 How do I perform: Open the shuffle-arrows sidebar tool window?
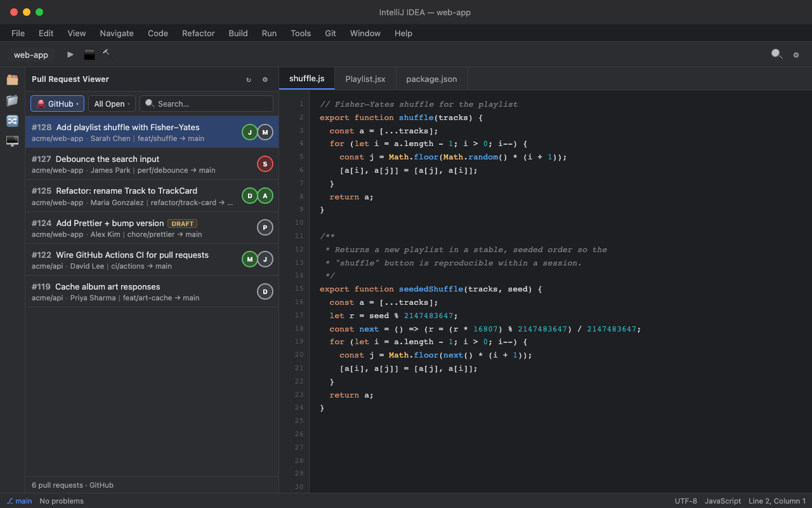[x=12, y=120]
